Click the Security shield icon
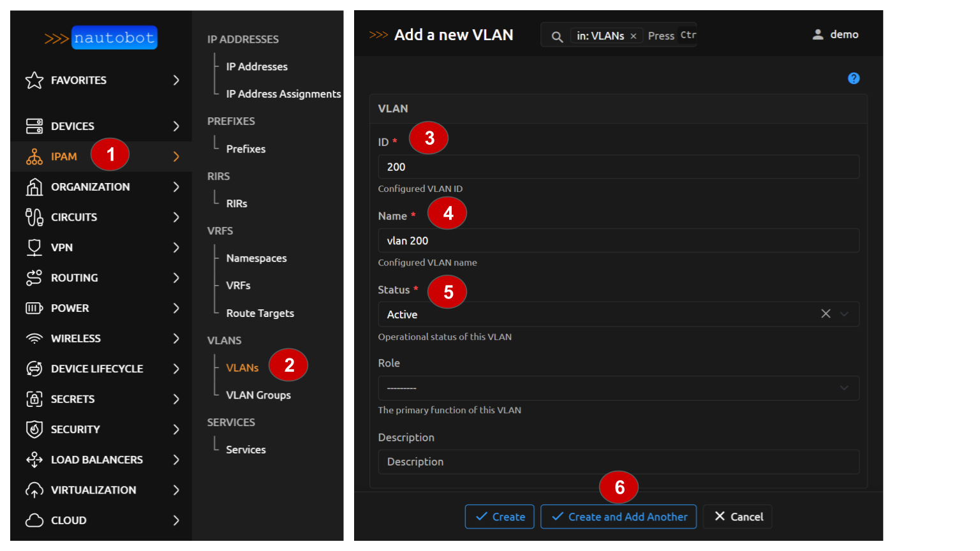Screen dimensions: 980x551 coord(34,429)
